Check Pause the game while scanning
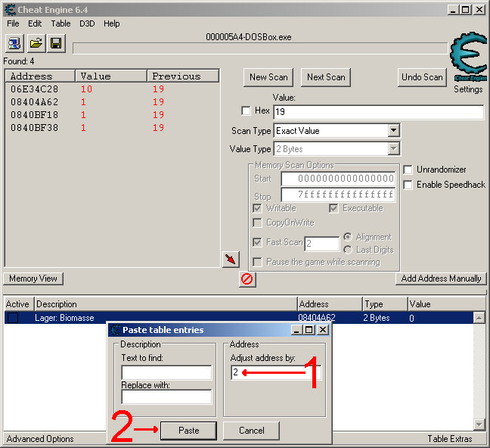 point(257,262)
